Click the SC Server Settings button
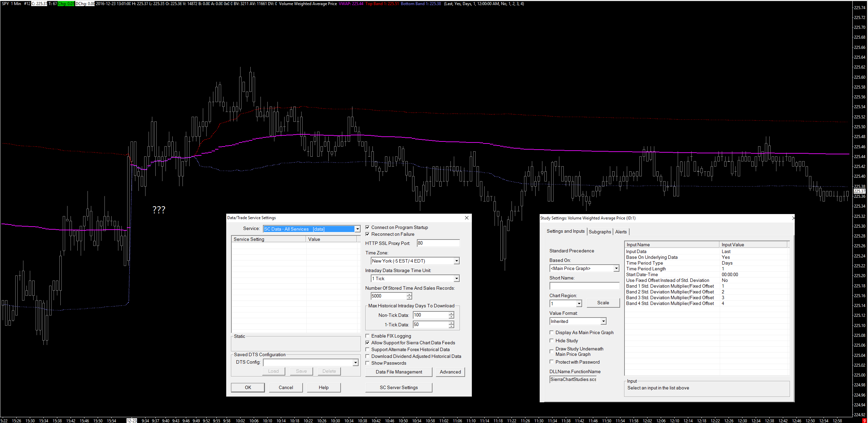The image size is (868, 423). pos(399,387)
